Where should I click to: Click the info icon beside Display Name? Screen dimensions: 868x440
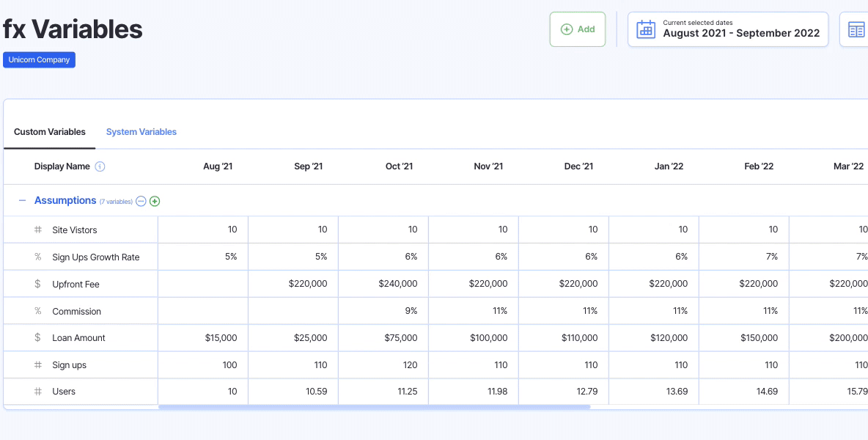point(100,166)
